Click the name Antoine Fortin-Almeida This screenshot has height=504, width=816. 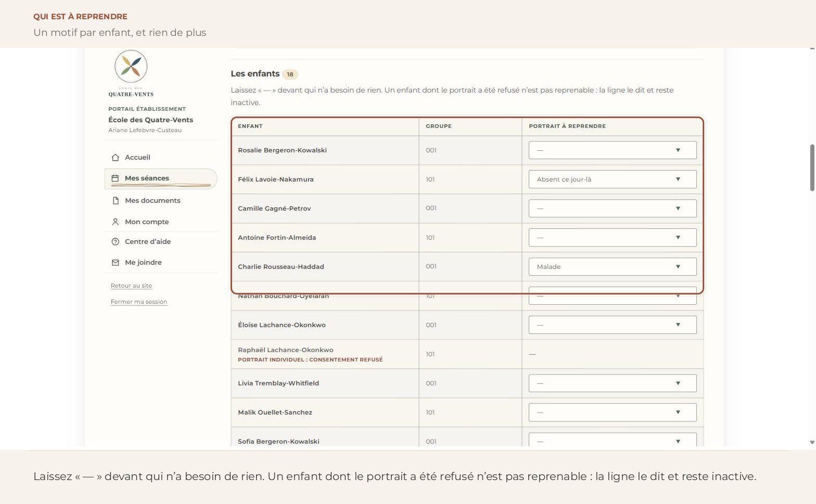(x=277, y=238)
